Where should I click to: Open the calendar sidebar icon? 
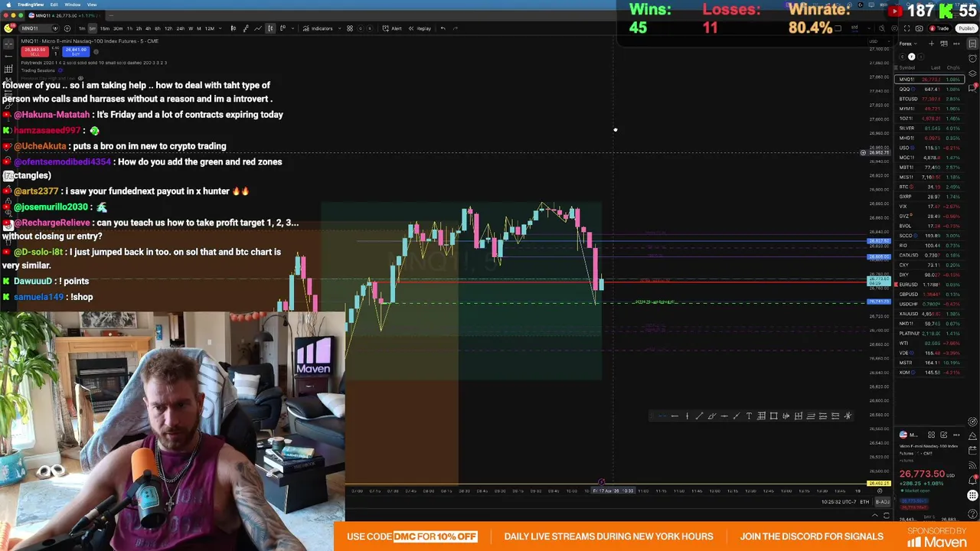click(x=972, y=450)
